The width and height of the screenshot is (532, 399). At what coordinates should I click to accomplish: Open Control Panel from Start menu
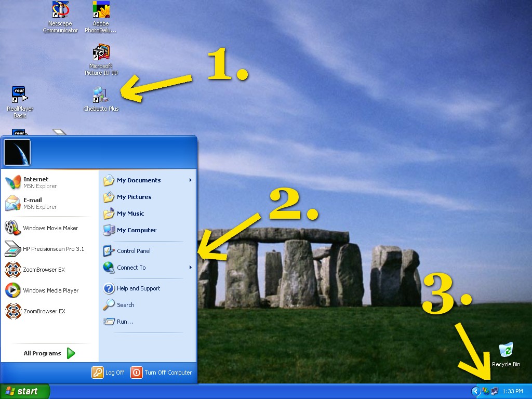pyautogui.click(x=134, y=251)
